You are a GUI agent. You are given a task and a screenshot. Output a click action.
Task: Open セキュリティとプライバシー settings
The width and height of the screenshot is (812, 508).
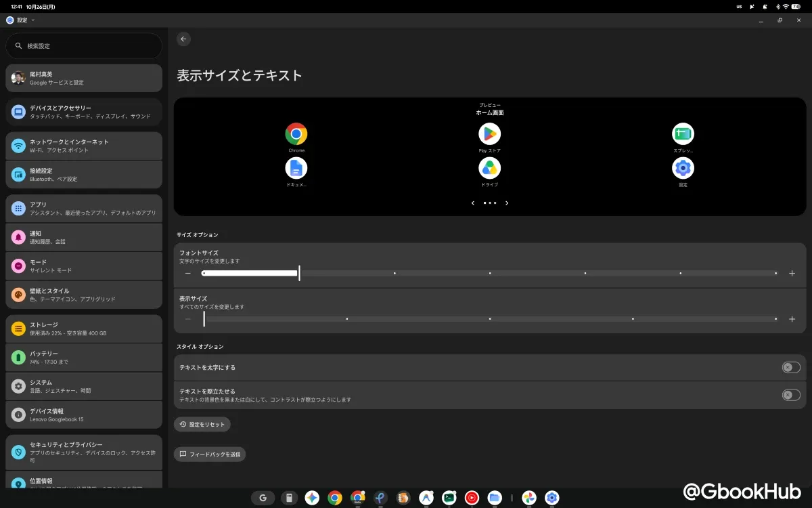coord(84,452)
